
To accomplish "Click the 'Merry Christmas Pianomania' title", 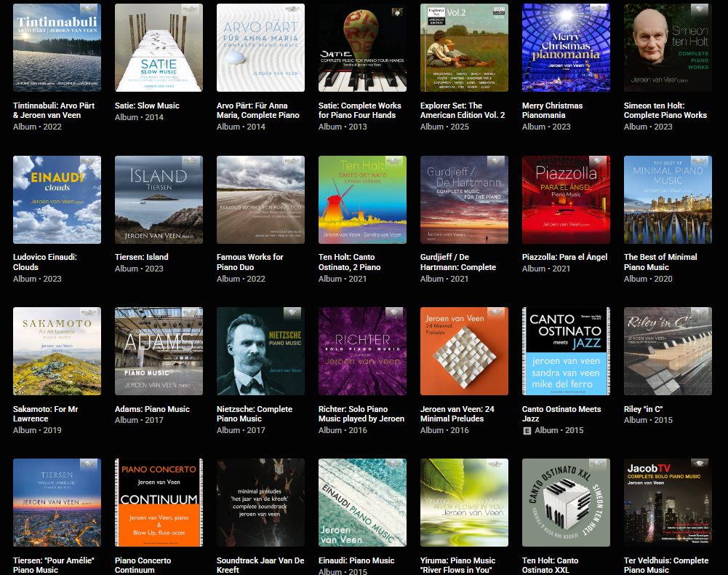I will (x=553, y=110).
